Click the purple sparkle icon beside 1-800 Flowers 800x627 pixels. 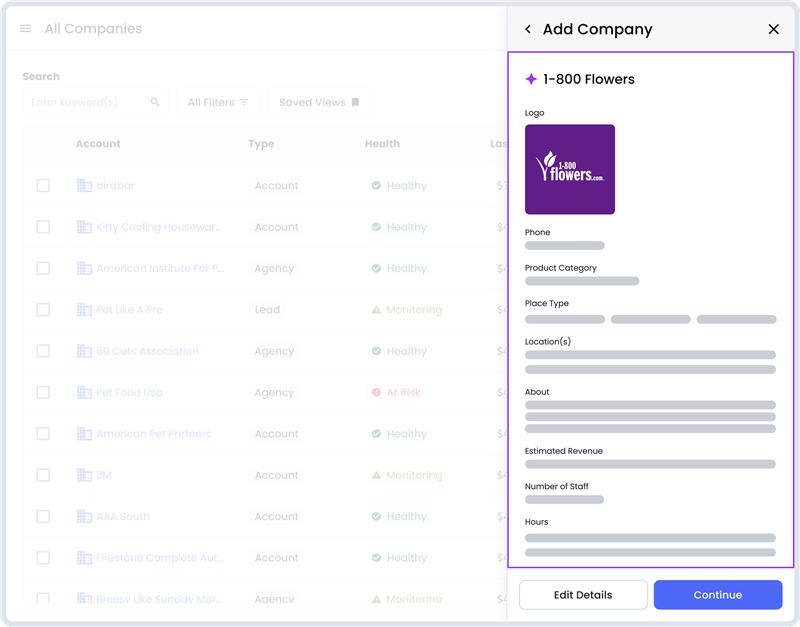[531, 79]
